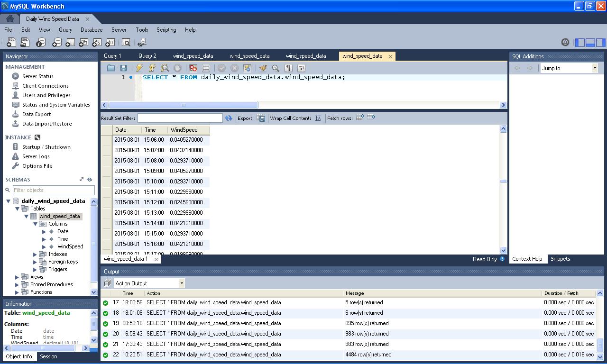This screenshot has height=364, width=607.
Task: Create a new schema icon
Action: tap(57, 42)
